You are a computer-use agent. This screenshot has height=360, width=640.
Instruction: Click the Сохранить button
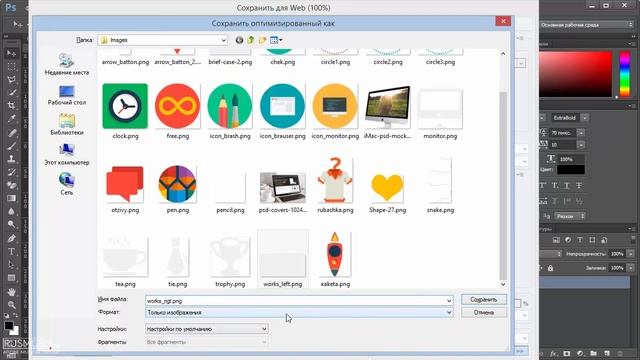tap(484, 300)
